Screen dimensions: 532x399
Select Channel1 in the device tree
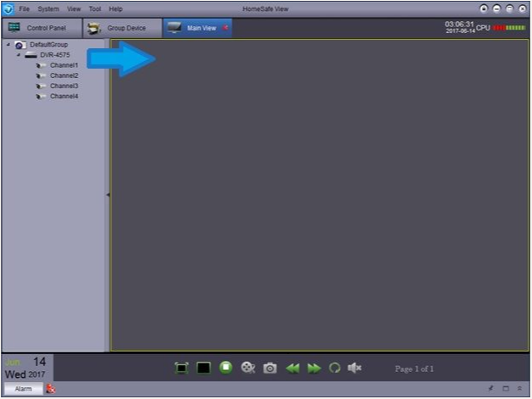pos(64,65)
